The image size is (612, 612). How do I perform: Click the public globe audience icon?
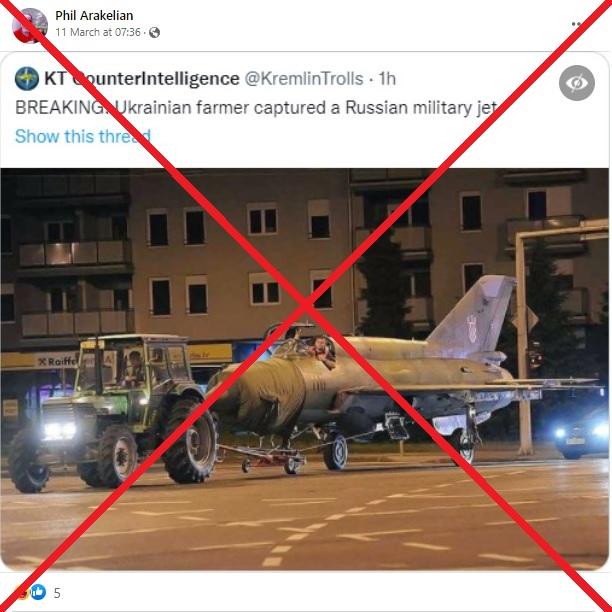pyautogui.click(x=155, y=32)
